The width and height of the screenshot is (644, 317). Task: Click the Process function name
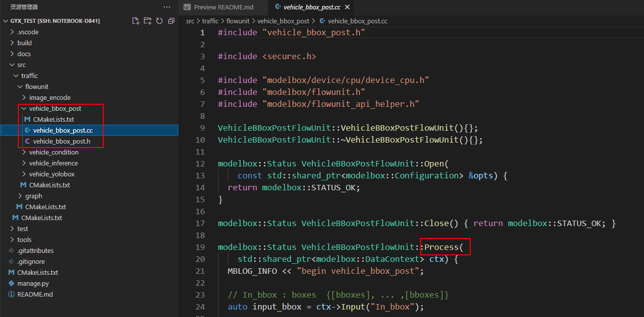(441, 247)
